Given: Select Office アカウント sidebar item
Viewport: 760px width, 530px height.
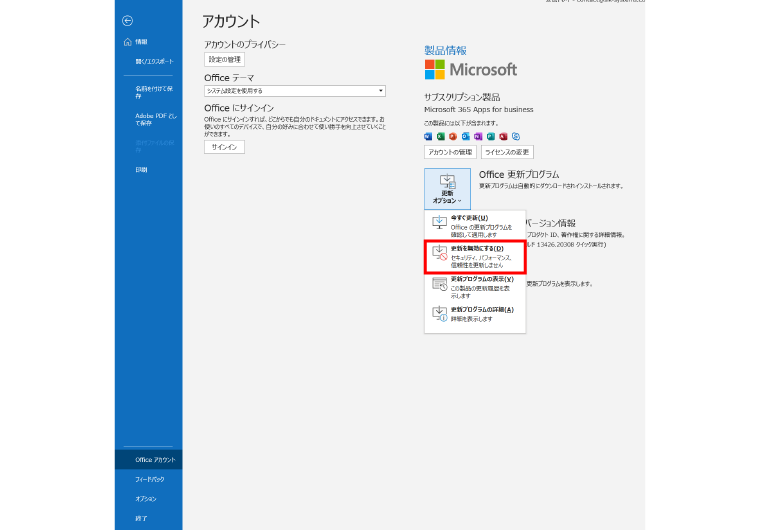Looking at the screenshot, I should coord(148,460).
